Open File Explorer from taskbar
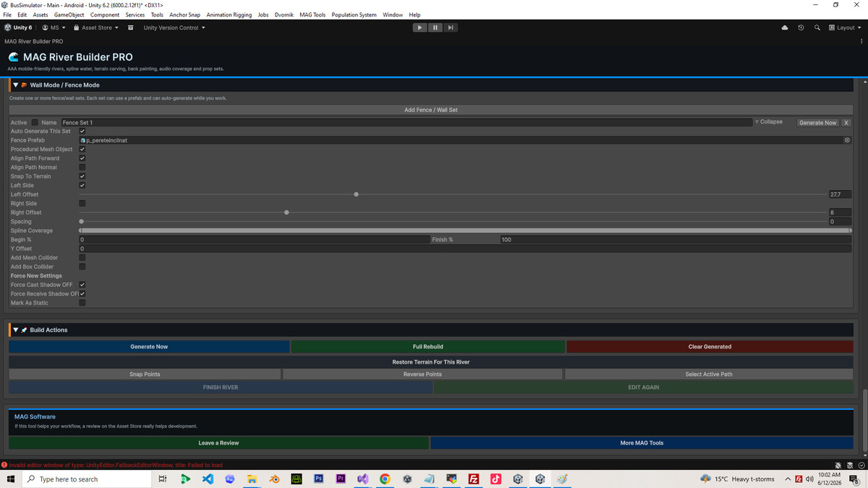868x488 pixels. [252, 479]
